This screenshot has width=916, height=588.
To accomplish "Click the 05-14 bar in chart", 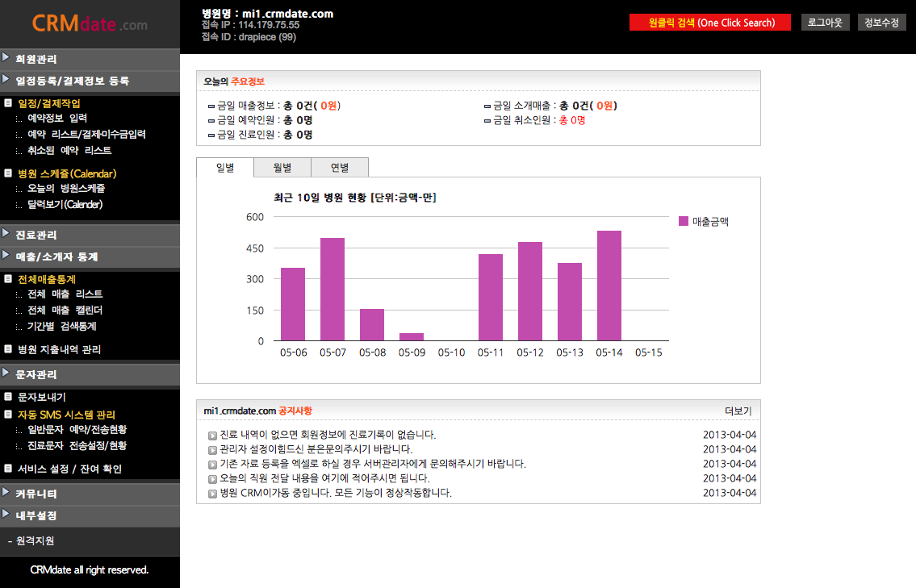I will point(609,286).
